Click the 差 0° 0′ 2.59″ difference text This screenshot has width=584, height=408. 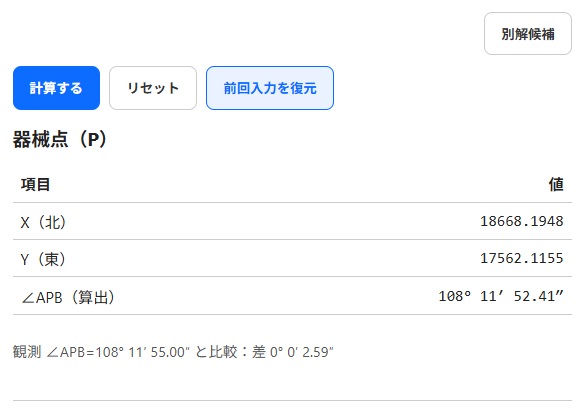[x=293, y=352]
